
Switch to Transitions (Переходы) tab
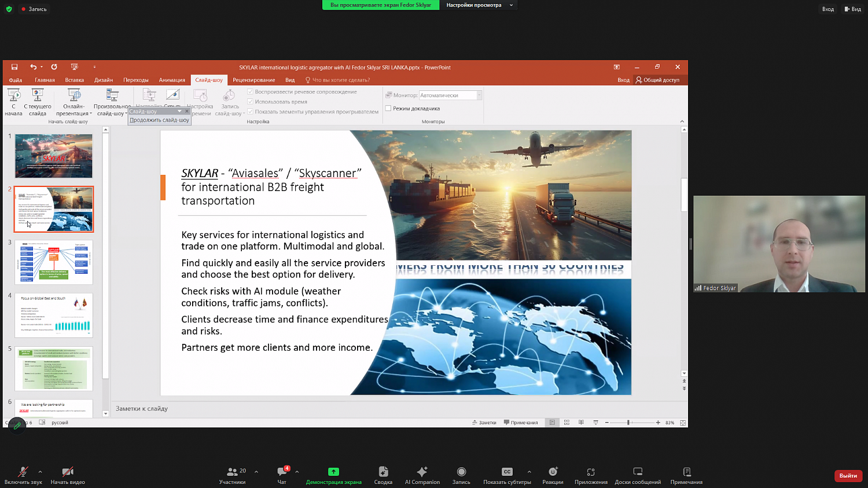click(x=136, y=80)
